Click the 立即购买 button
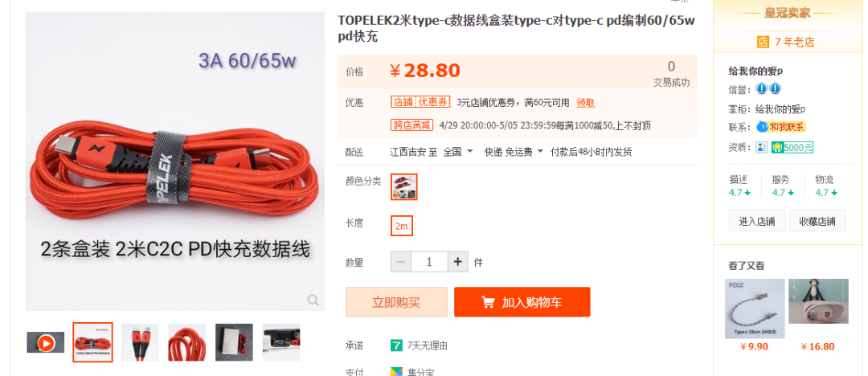 click(396, 302)
